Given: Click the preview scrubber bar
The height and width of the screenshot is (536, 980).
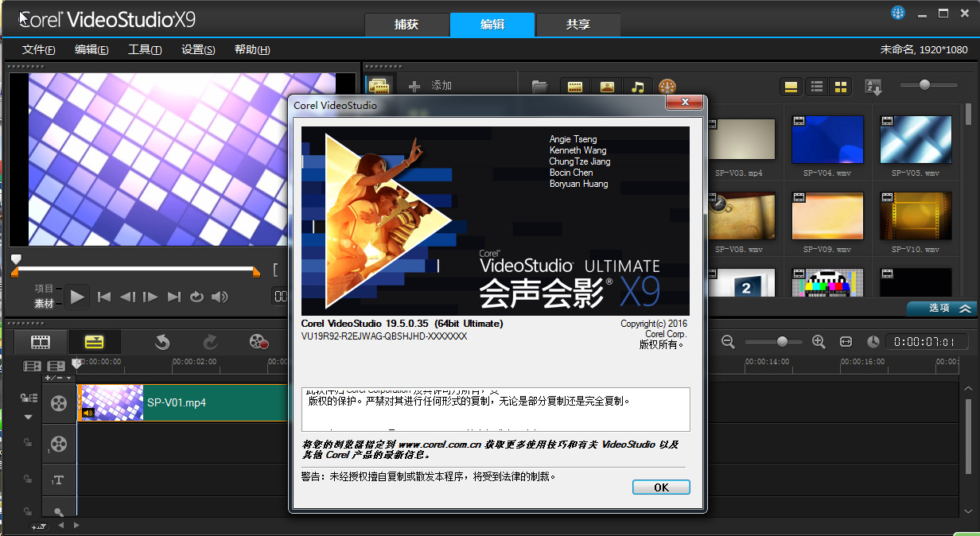Looking at the screenshot, I should pyautogui.click(x=134, y=269).
